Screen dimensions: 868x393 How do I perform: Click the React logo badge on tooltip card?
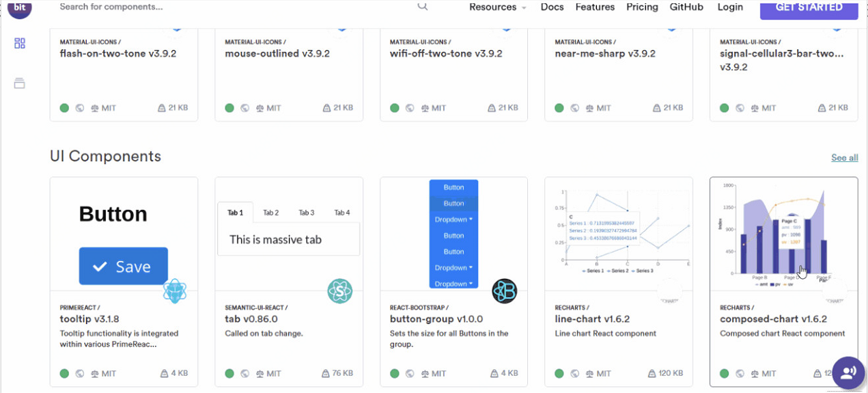(x=175, y=291)
